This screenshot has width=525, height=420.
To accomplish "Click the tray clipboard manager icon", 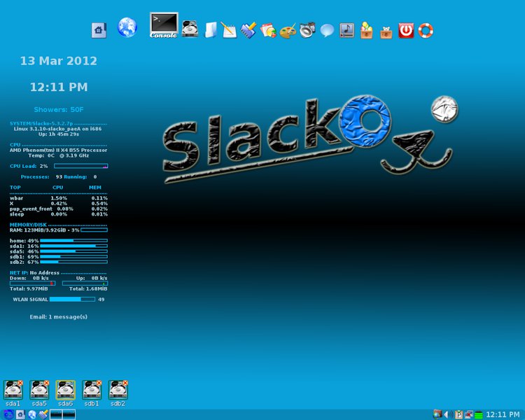I will pyautogui.click(x=459, y=414).
